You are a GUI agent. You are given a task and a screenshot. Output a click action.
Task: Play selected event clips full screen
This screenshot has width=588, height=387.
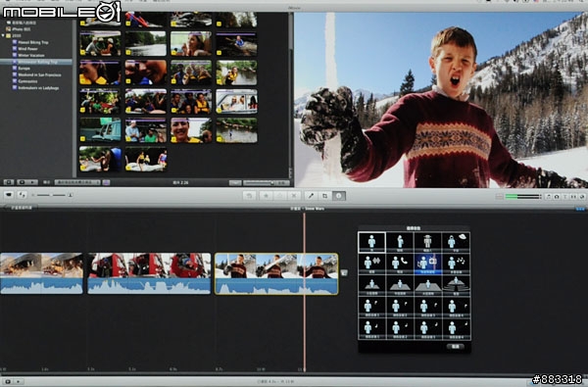click(x=22, y=182)
